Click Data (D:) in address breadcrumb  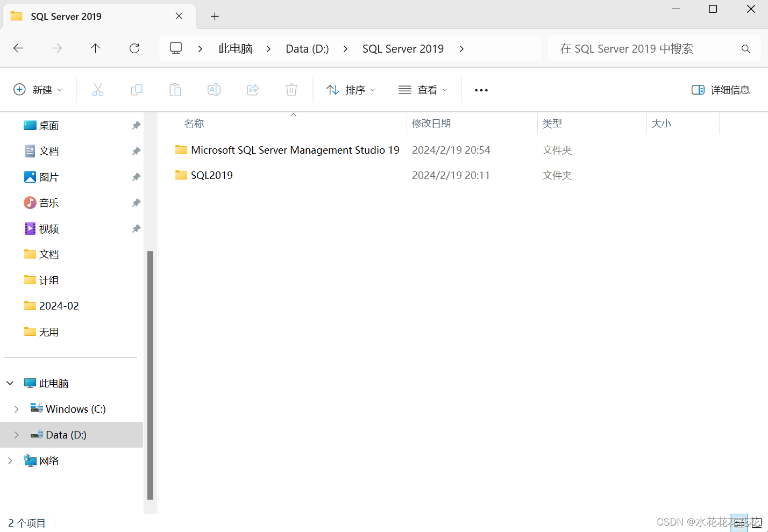[x=307, y=49]
